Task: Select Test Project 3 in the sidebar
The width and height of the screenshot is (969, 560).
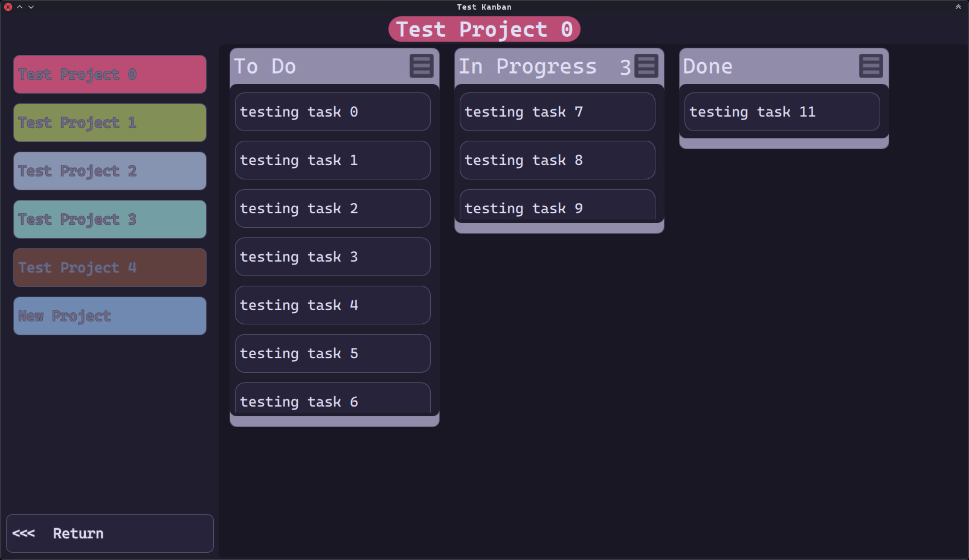Action: 109,219
